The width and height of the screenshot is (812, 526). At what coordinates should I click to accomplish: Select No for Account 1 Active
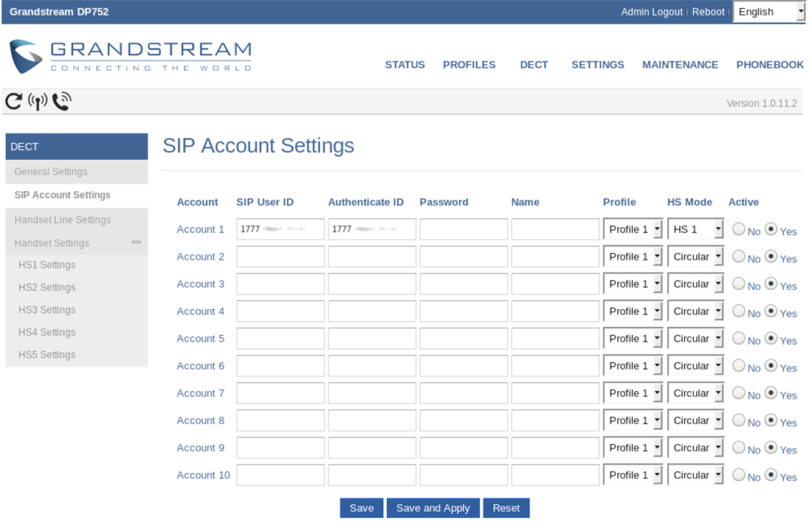(738, 229)
